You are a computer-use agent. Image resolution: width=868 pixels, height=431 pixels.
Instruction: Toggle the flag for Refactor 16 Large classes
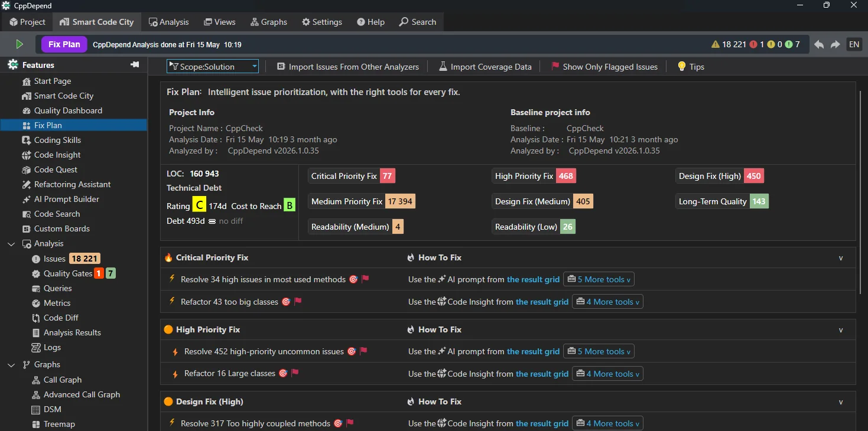(295, 373)
